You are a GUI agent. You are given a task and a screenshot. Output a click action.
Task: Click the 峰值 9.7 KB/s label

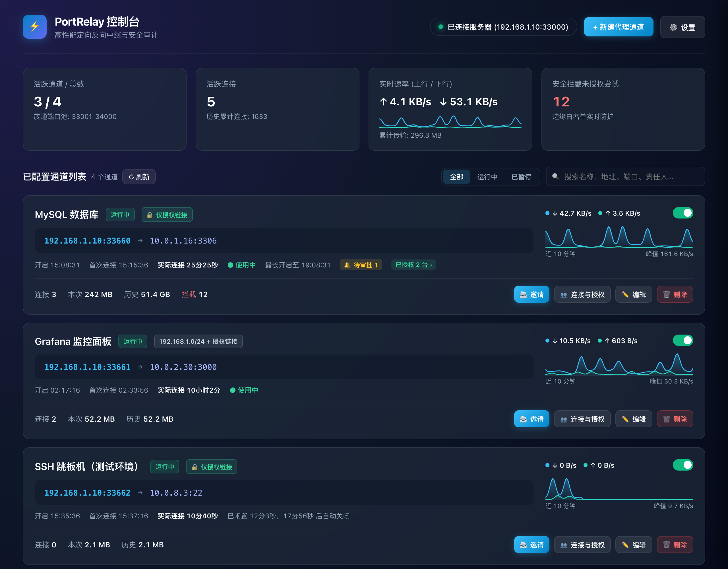(673, 506)
